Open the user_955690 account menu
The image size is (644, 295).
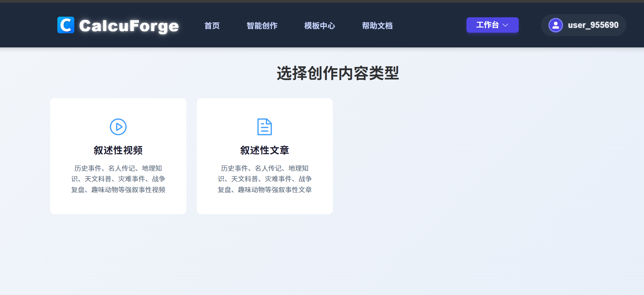pyautogui.click(x=583, y=25)
